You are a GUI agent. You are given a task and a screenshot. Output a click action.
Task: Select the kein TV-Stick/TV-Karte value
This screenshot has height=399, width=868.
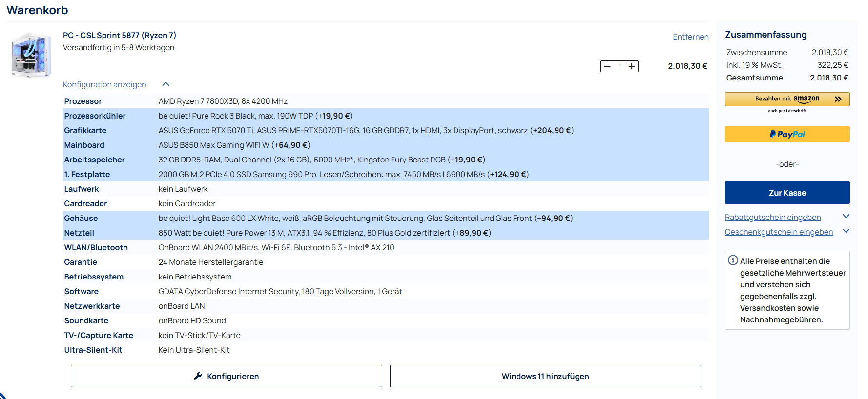199,335
